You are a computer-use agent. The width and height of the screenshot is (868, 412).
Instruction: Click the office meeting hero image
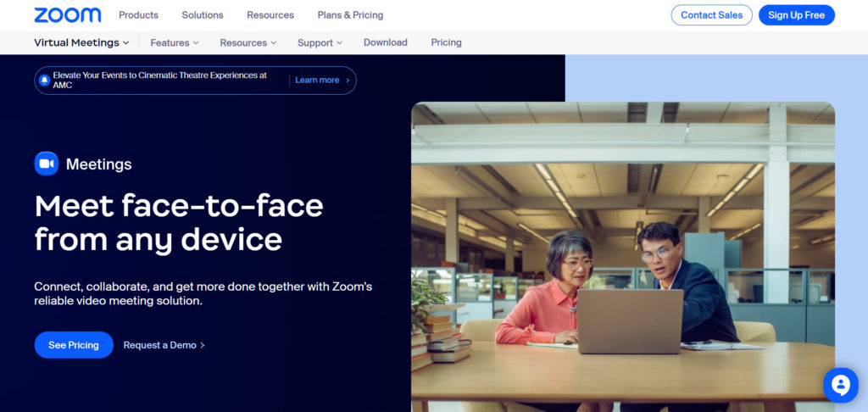click(x=622, y=254)
